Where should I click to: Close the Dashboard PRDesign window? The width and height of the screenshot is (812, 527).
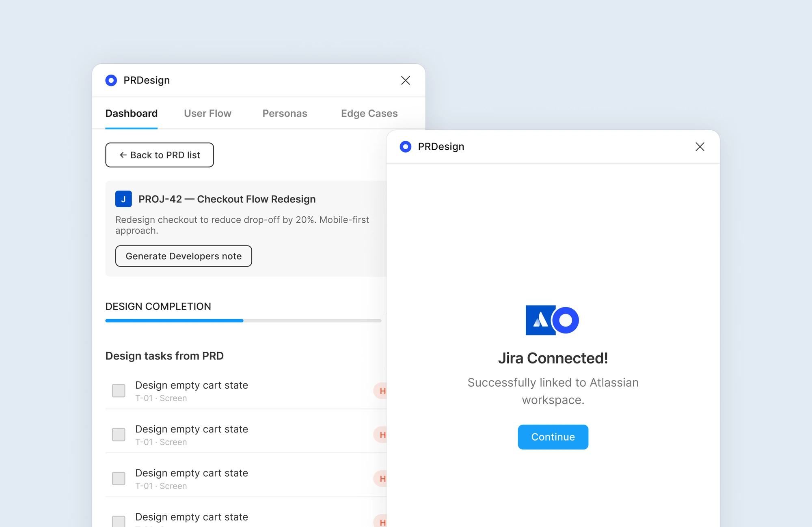coord(405,80)
